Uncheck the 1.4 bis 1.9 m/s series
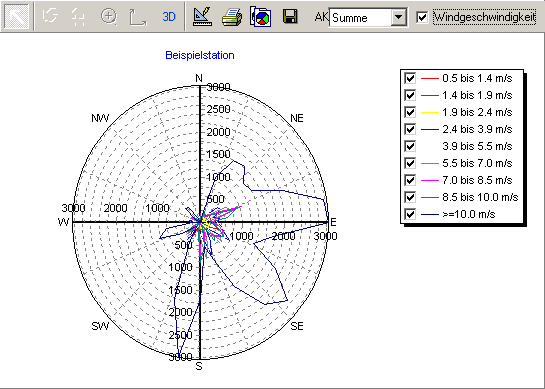Image resolution: width=545 pixels, height=389 pixels. [410, 95]
